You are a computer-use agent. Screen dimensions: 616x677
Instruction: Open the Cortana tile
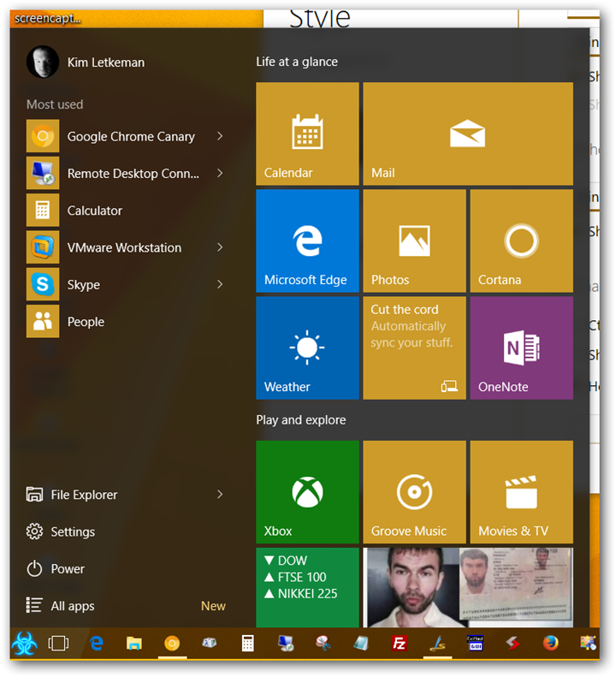[522, 241]
